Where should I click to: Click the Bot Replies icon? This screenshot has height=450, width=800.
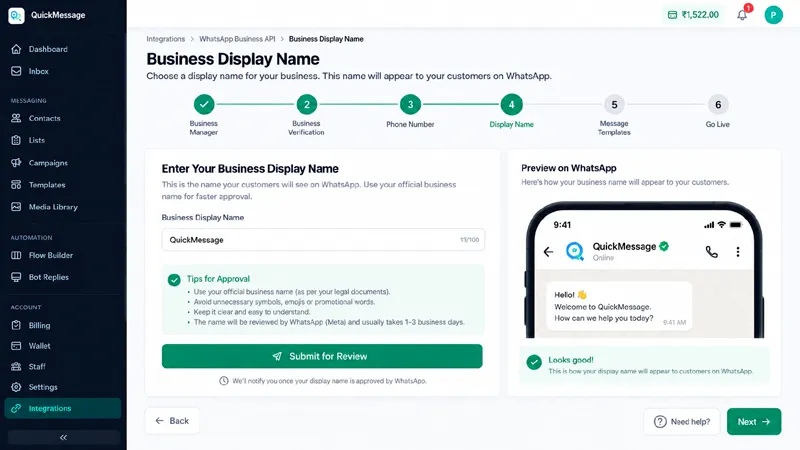[x=16, y=277]
